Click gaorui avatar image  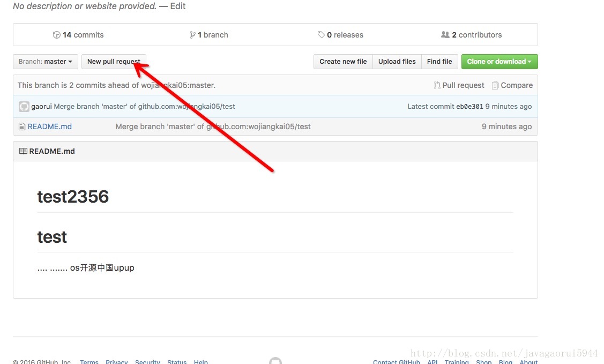click(x=24, y=107)
